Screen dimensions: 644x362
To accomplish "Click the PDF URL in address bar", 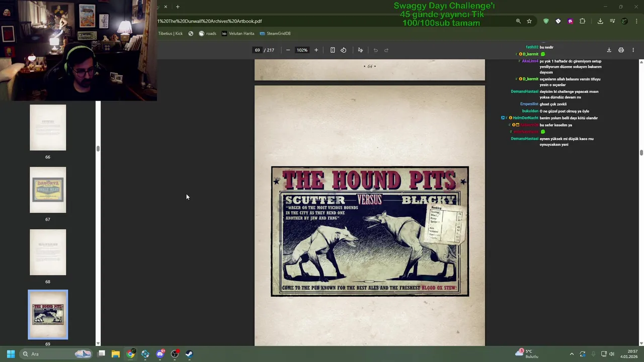I will point(210,21).
